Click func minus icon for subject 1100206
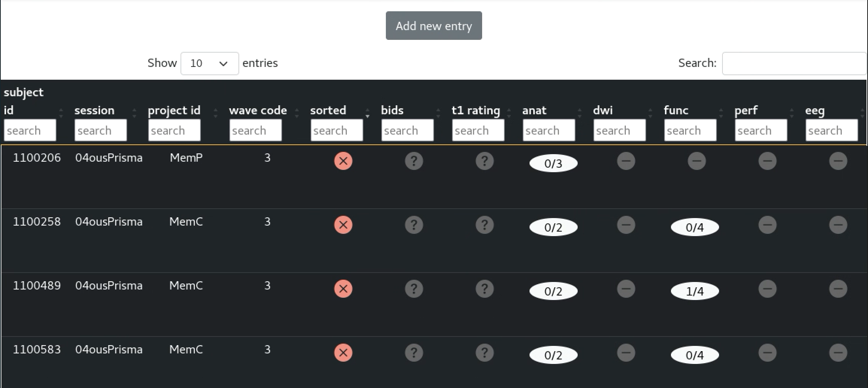The image size is (868, 388). tap(697, 161)
